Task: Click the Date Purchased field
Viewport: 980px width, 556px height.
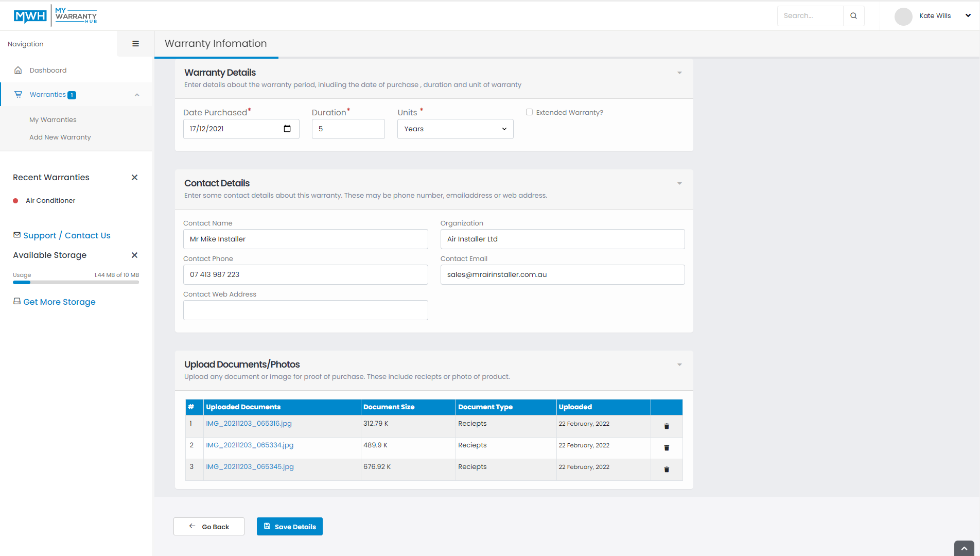Action: (241, 129)
